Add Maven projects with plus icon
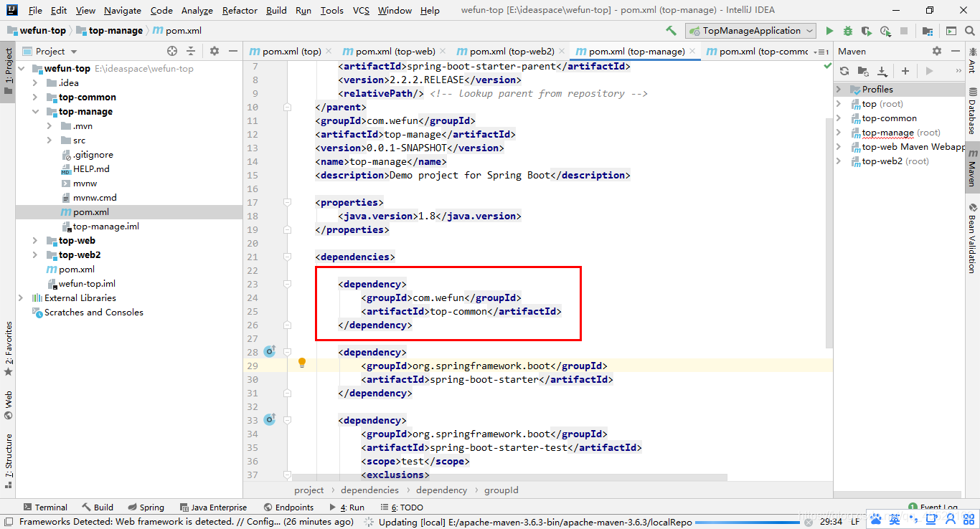This screenshot has width=980, height=529. click(905, 71)
